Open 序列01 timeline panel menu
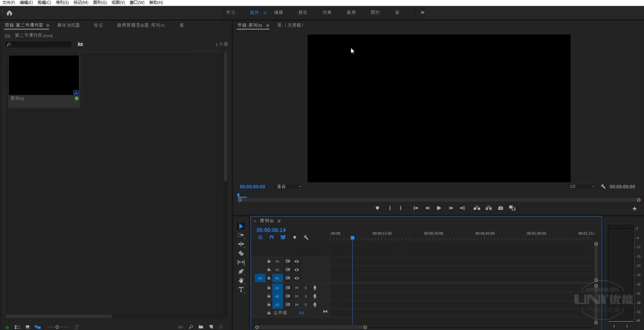The height and width of the screenshot is (330, 644). click(x=279, y=221)
